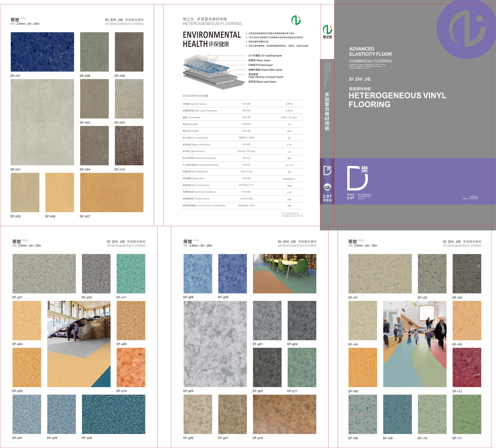Select the DF-h07 orange swatch
496x448 pixels.
pyautogui.click(x=112, y=192)
